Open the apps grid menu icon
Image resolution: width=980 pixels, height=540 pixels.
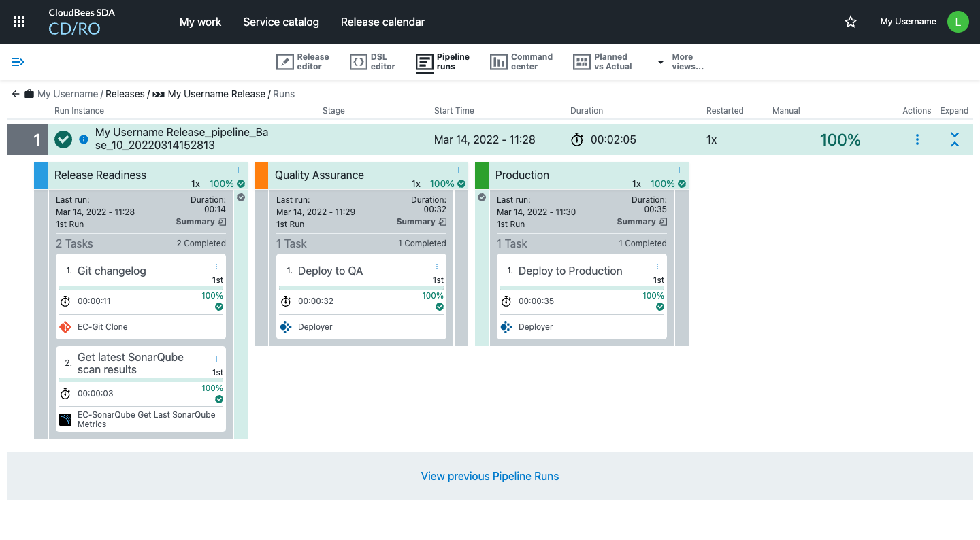19,22
